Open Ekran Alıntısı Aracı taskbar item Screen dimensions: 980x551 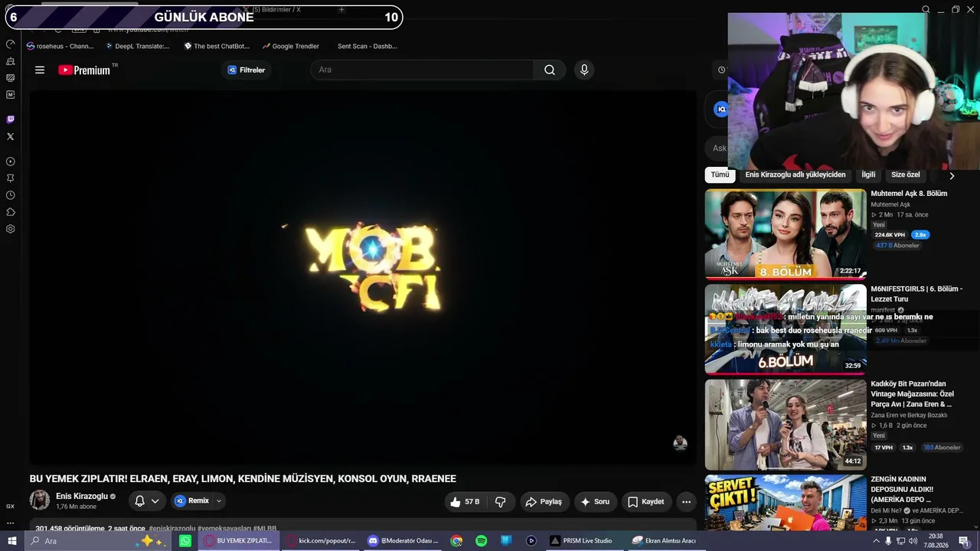click(x=664, y=541)
